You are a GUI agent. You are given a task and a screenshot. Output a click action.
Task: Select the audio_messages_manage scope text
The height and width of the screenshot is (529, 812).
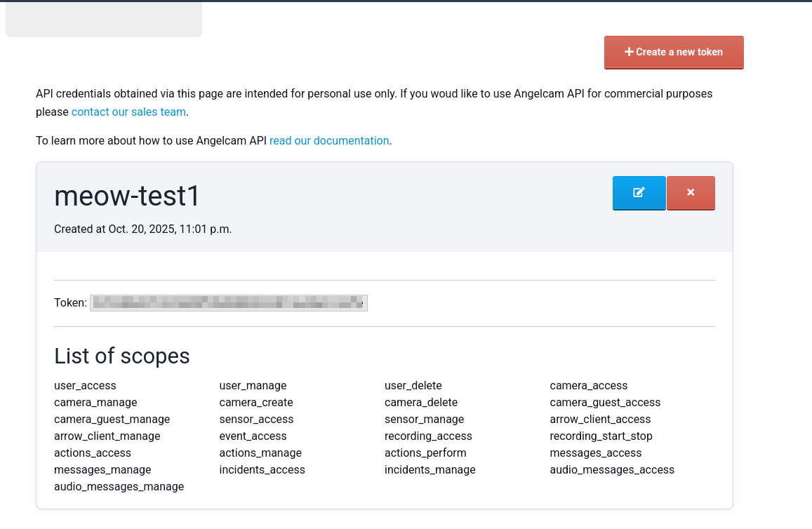(119, 486)
